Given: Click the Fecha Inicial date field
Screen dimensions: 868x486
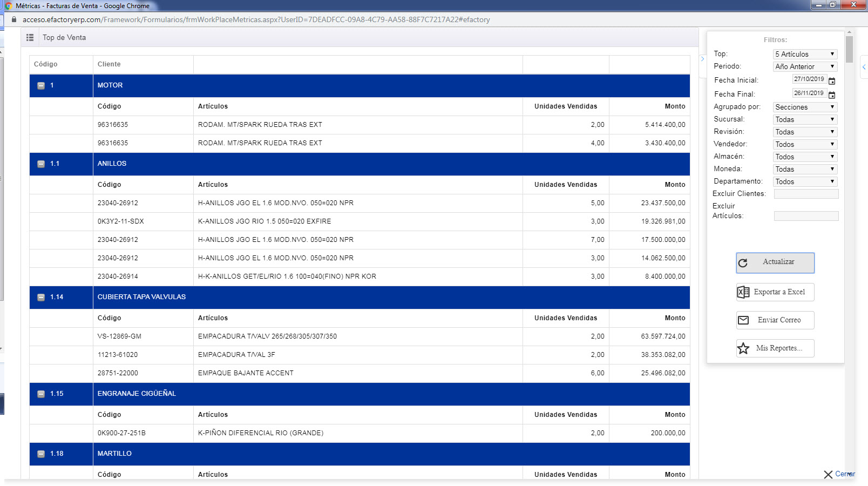Looking at the screenshot, I should 809,79.
